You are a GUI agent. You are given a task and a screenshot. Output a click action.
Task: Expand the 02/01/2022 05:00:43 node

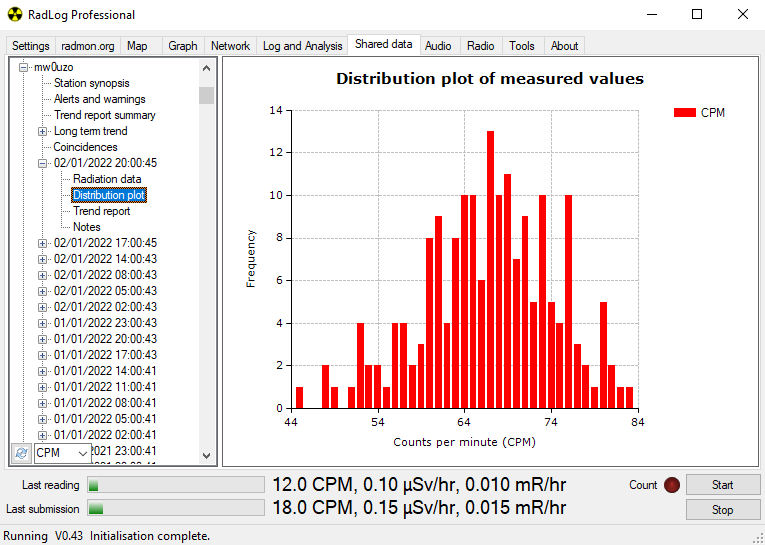(43, 291)
